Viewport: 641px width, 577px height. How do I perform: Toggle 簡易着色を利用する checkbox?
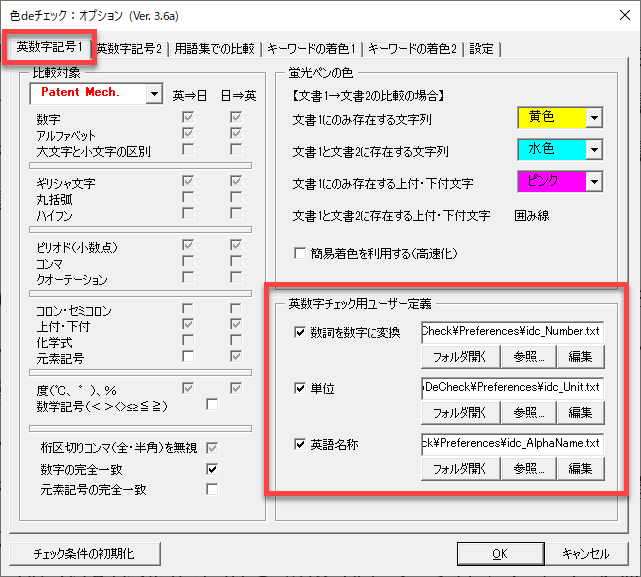tap(300, 253)
